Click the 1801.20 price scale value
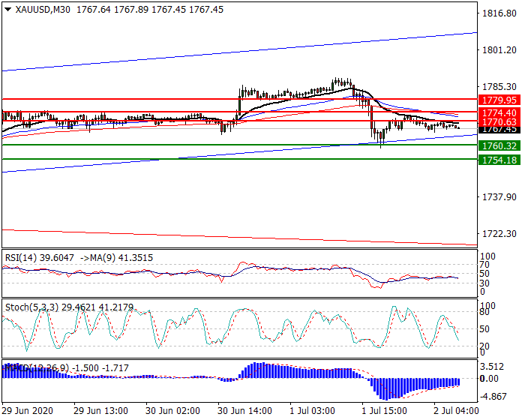This screenshot has height=420, width=525. click(499, 50)
